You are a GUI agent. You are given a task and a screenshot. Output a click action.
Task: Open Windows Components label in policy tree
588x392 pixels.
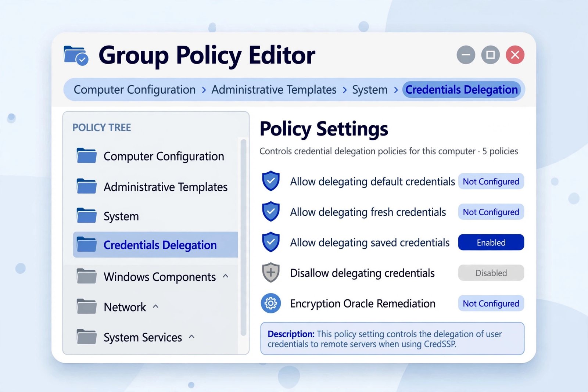click(x=160, y=277)
